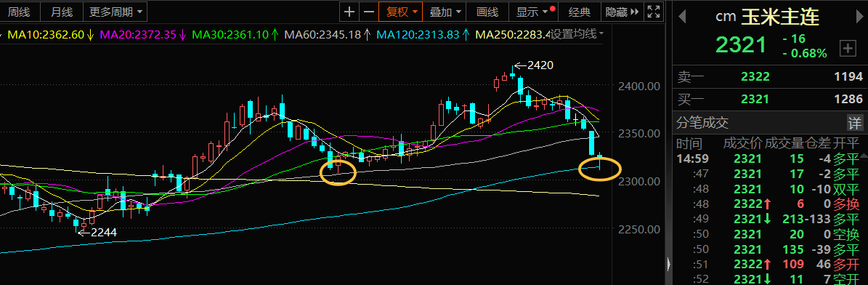Enter fullscreen chart view icon
The image size is (868, 285).
pos(653,12)
